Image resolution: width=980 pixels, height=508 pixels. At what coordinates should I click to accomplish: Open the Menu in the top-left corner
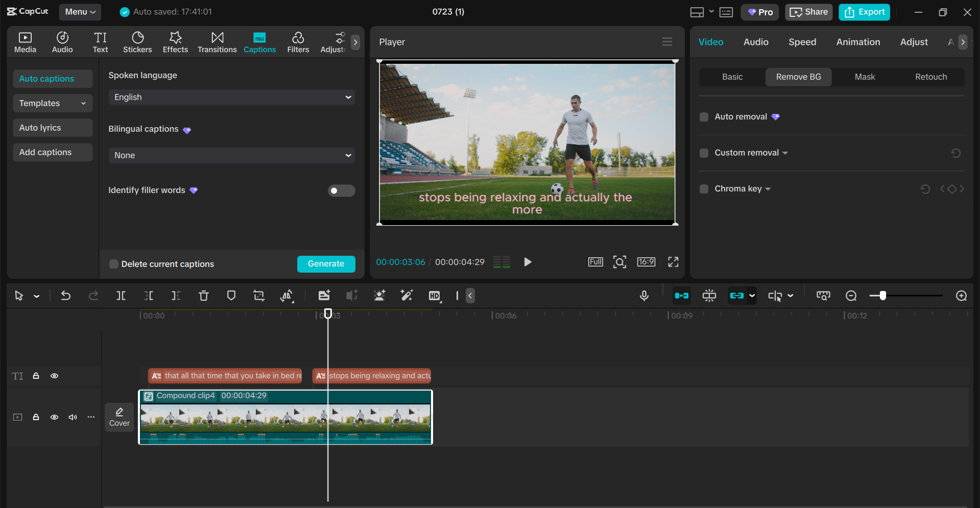(80, 12)
